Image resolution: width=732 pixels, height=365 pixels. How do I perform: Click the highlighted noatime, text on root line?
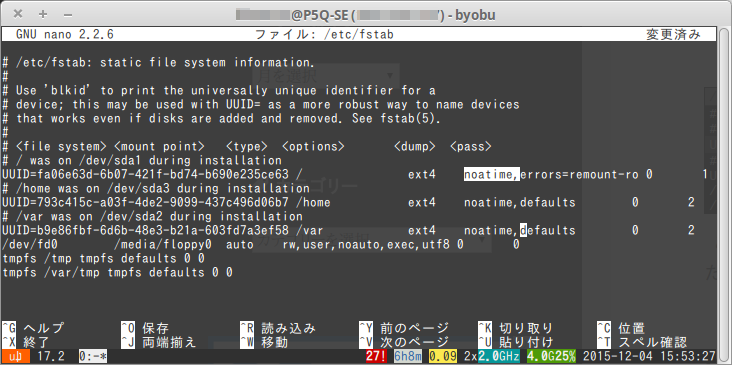click(x=492, y=175)
